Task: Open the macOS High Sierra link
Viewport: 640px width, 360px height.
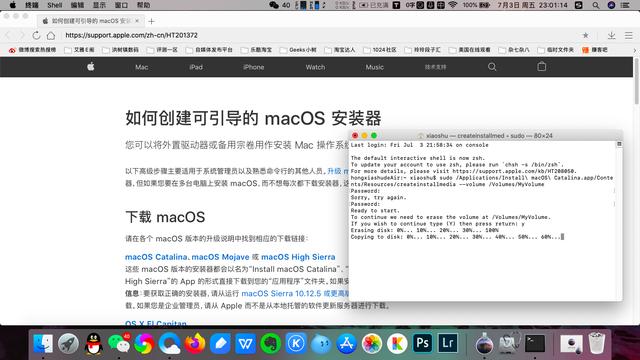Action: (298, 257)
